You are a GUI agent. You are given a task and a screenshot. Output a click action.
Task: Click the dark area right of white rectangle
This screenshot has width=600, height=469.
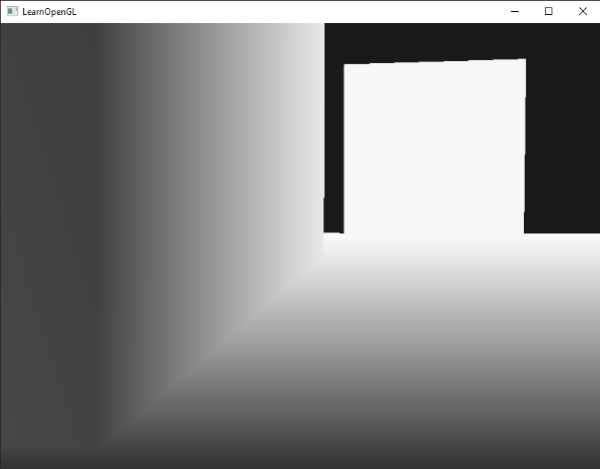point(561,140)
